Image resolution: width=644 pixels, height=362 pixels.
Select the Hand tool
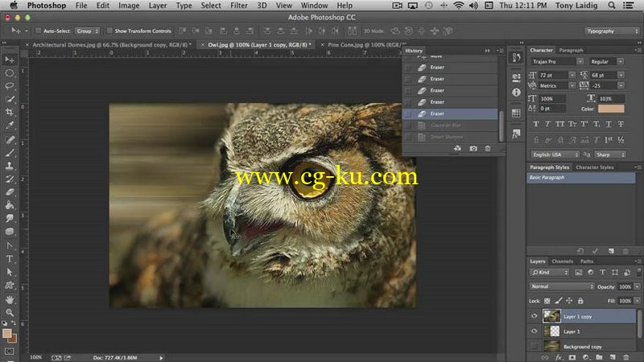[10, 299]
